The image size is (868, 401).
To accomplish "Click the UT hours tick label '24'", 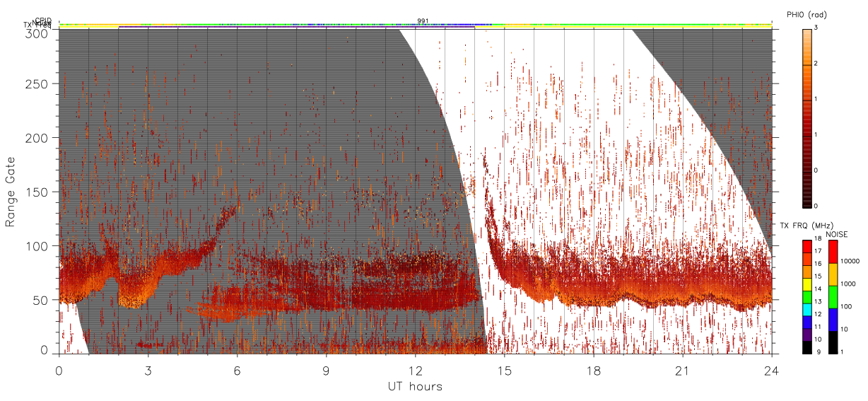I will click(771, 371).
